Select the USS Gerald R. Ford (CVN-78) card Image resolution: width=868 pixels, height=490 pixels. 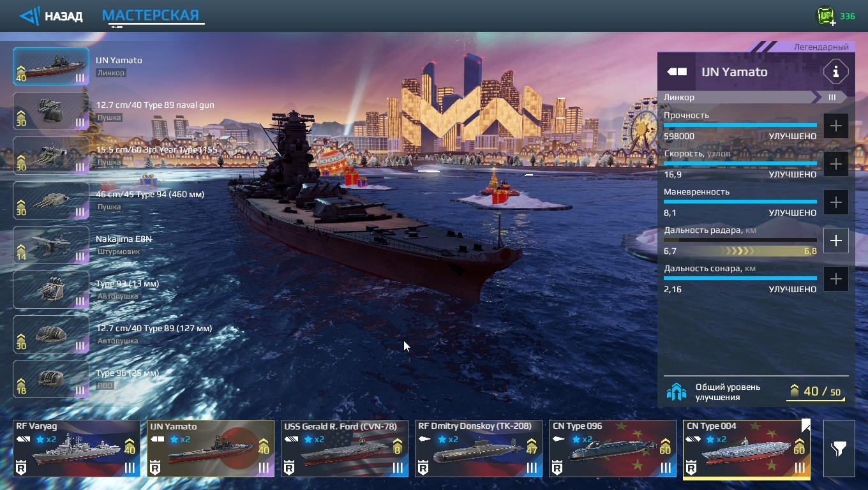click(x=345, y=449)
